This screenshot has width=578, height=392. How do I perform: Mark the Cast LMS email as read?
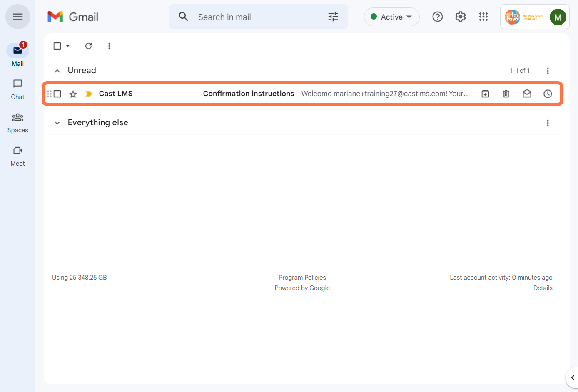tap(527, 94)
